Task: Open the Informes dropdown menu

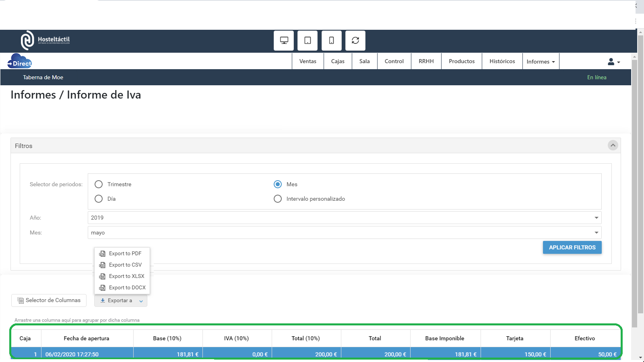Action: coord(541,62)
